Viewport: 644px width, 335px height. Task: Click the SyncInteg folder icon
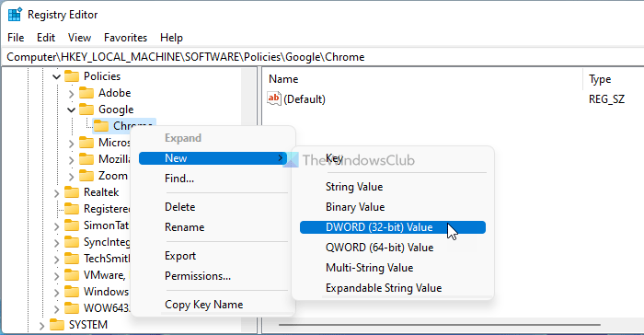coord(72,242)
